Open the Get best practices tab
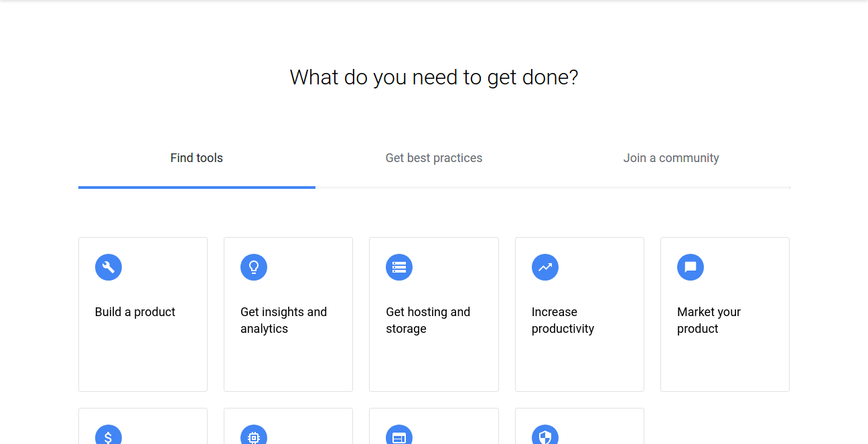 pyautogui.click(x=434, y=158)
